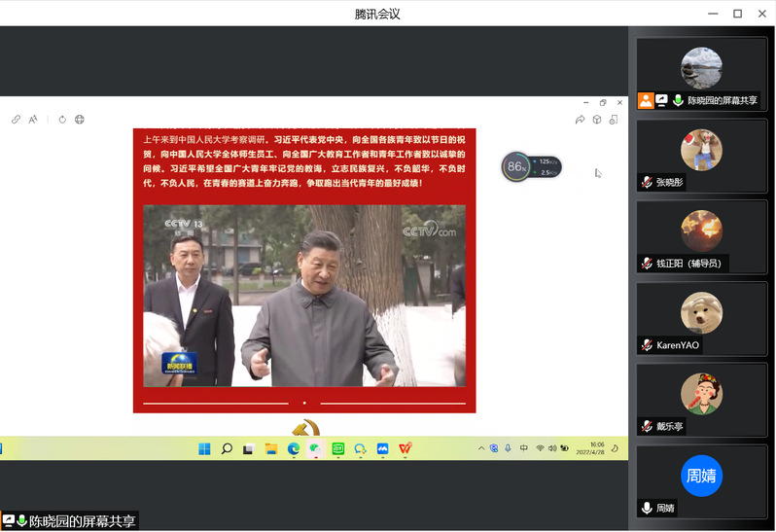Image resolution: width=776 pixels, height=532 pixels.
Task: Click the cube icon in article toolbar
Action: [597, 120]
